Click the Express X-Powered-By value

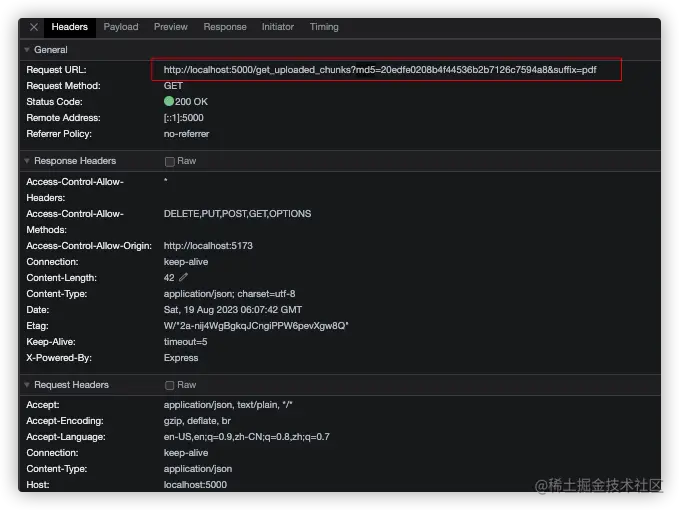tap(181, 358)
